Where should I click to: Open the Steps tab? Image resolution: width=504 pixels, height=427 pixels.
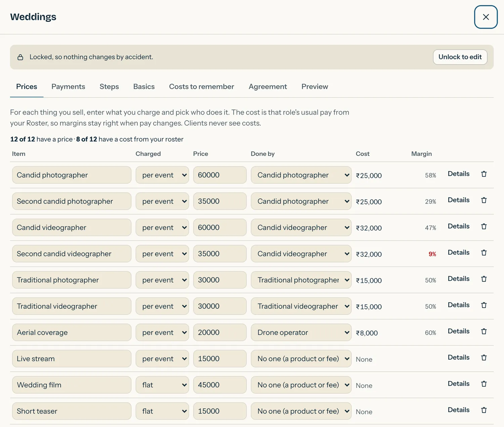tap(109, 87)
